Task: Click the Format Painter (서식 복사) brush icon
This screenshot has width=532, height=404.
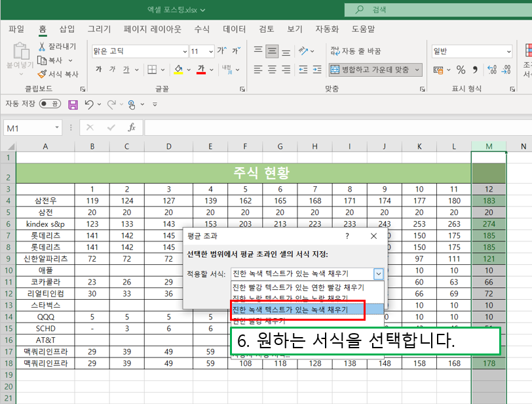Action: click(x=42, y=74)
